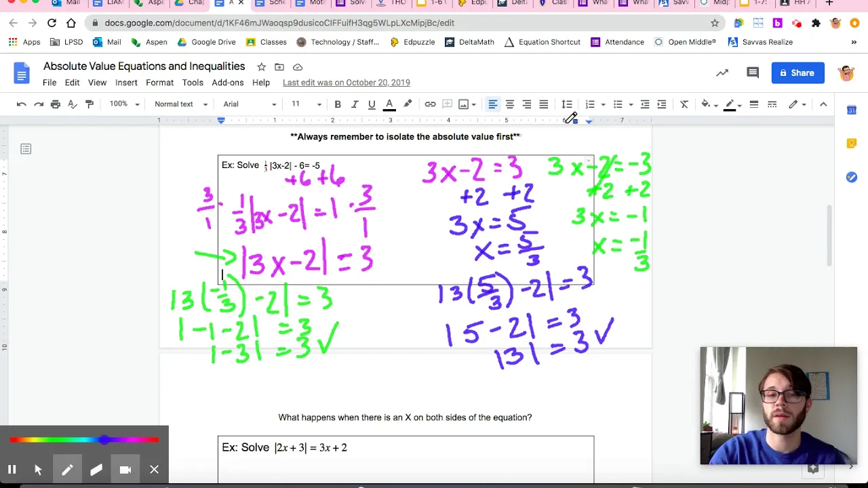Show the document outline icon
Screen dimensions: 868x488
(x=26, y=149)
